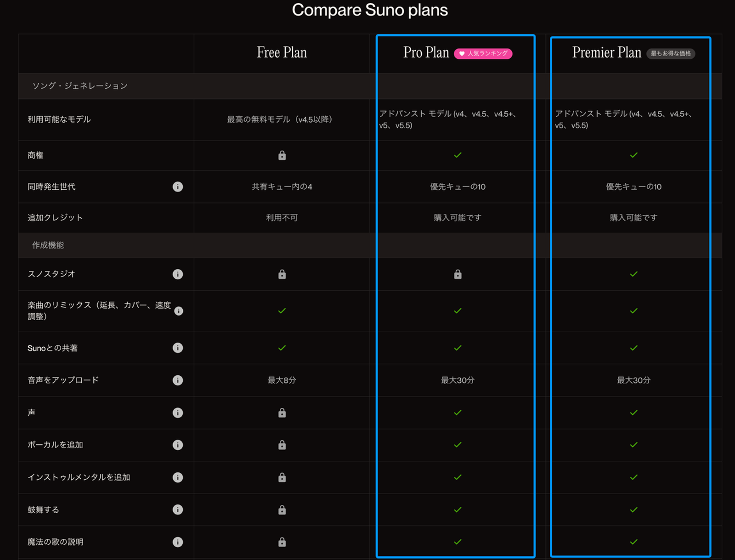
Task: Click the 最もお得な価格 badge
Action: (x=671, y=54)
